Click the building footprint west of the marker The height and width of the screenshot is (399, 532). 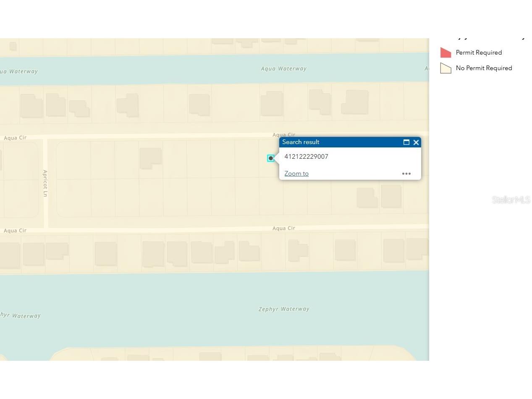(x=150, y=158)
